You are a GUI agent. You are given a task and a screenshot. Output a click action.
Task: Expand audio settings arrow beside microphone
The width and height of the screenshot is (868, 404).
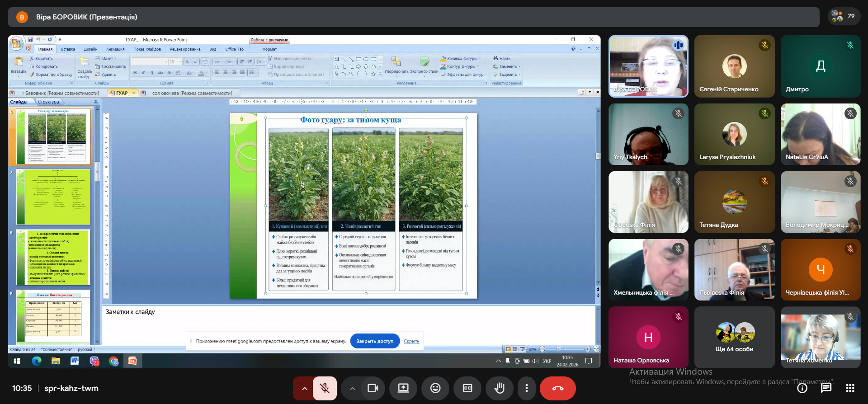pyautogui.click(x=304, y=388)
